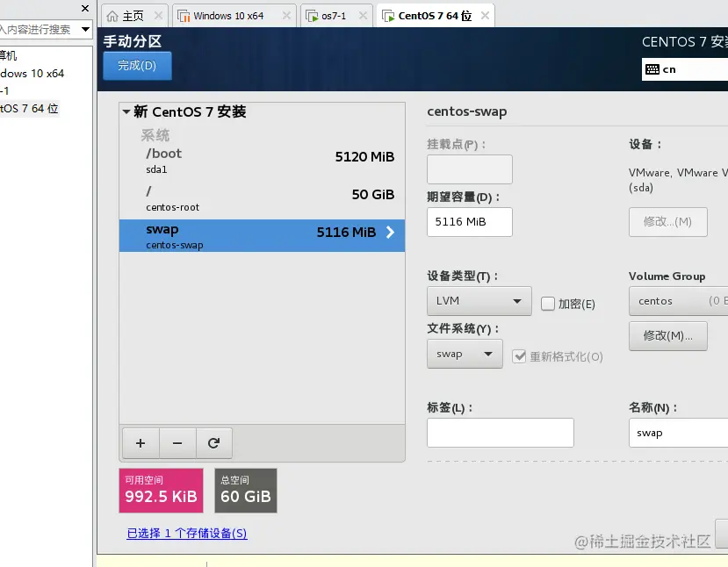
Task: Click the 期望容量 5116 MiB field
Action: pos(470,222)
